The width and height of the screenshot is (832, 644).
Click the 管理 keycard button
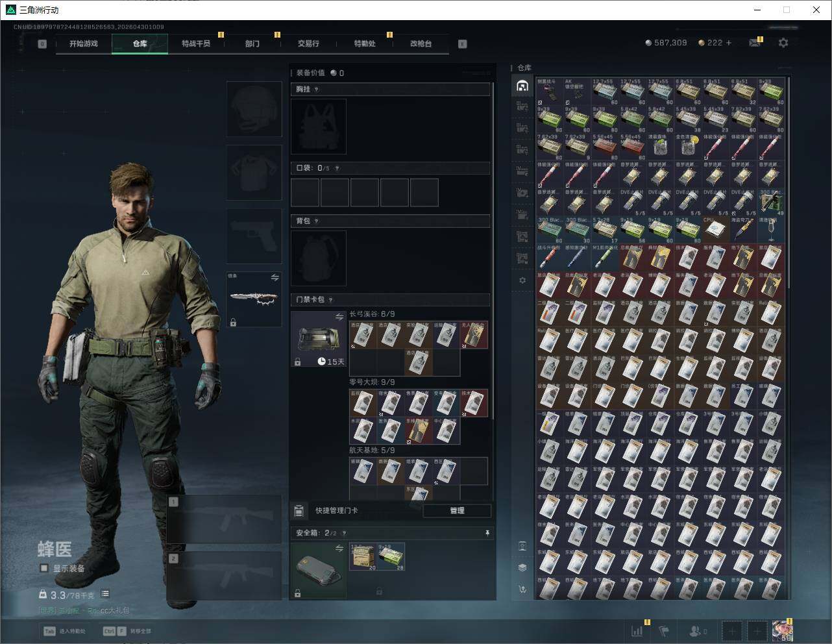click(x=457, y=511)
